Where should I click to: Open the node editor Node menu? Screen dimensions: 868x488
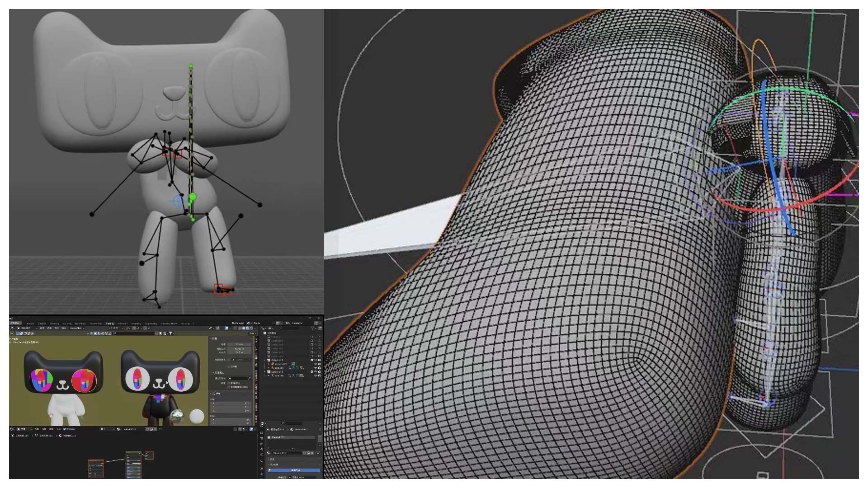58,429
